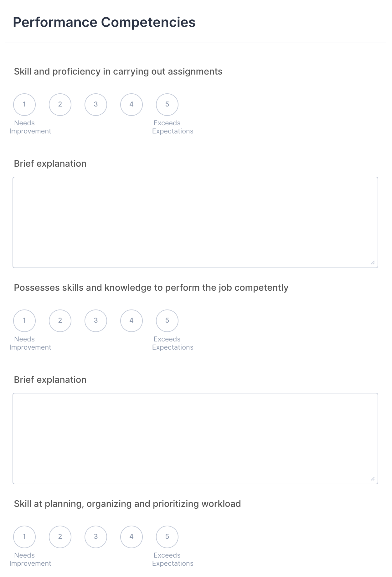The height and width of the screenshot is (577, 392).
Task: Grab the first text area's resize handle
Action: (x=373, y=263)
